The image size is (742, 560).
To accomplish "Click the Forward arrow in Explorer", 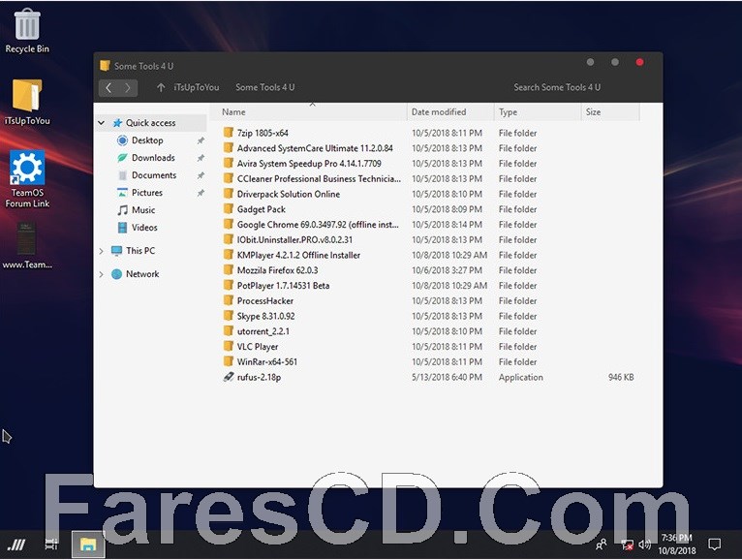I will pos(128,87).
